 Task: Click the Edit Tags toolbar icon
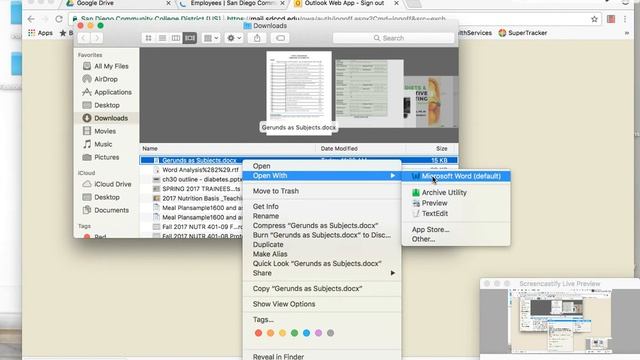(x=280, y=38)
